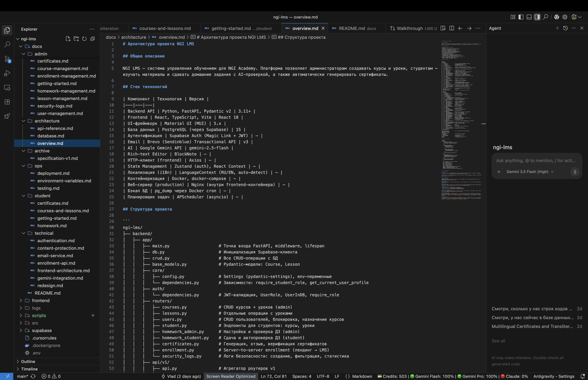Viewport: 588px width, 380px height.
Task: Start voice input with microphone button
Action: click(575, 172)
